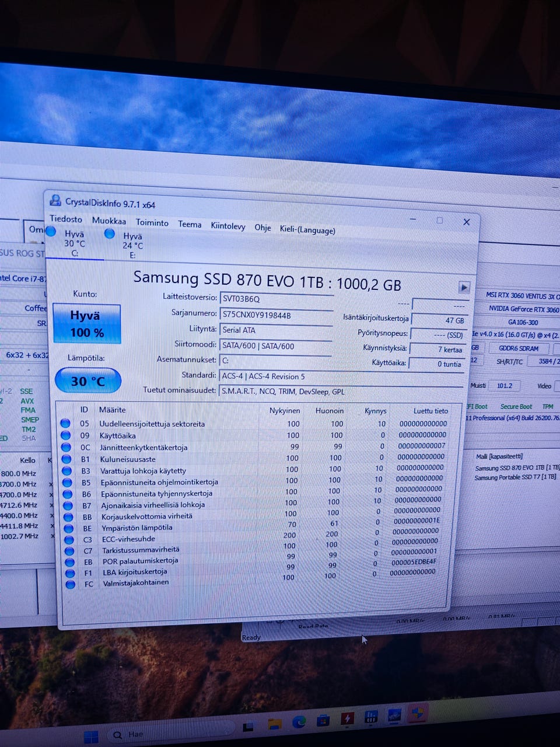
Task: Select drive C: tab showing 30 °C
Action: coord(74,243)
